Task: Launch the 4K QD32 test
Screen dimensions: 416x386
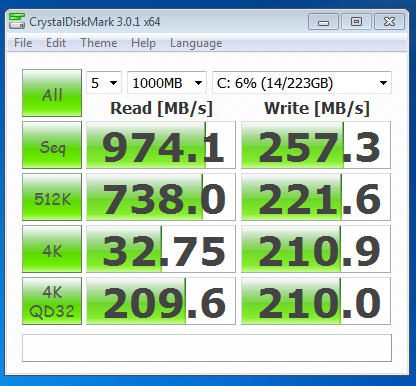Action: (x=52, y=301)
